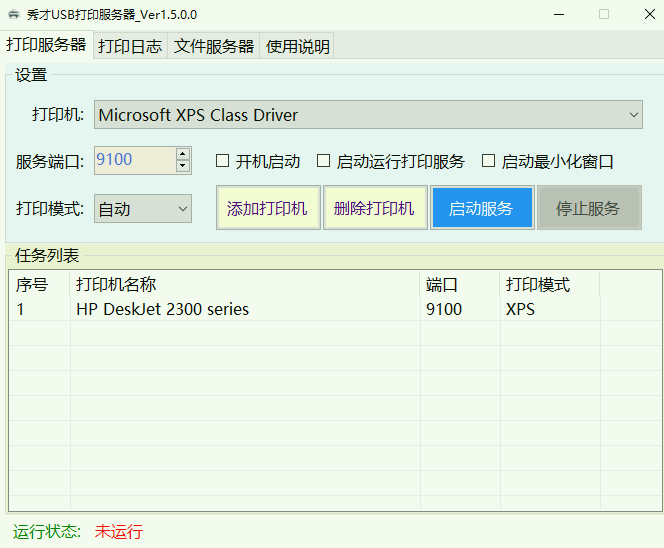Click the 停止服务 button
The height and width of the screenshot is (548, 664).
(x=588, y=209)
